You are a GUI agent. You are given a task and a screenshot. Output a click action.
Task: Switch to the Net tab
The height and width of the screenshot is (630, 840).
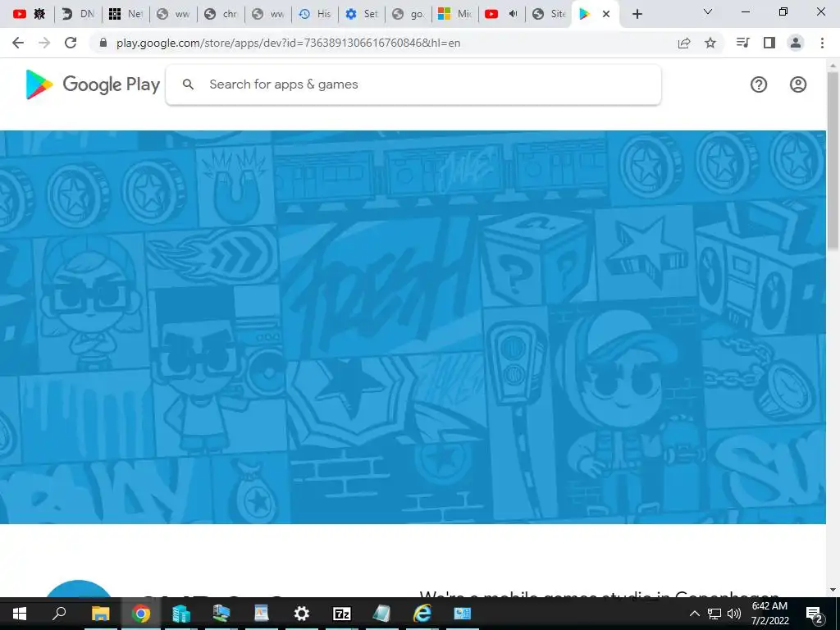[126, 14]
